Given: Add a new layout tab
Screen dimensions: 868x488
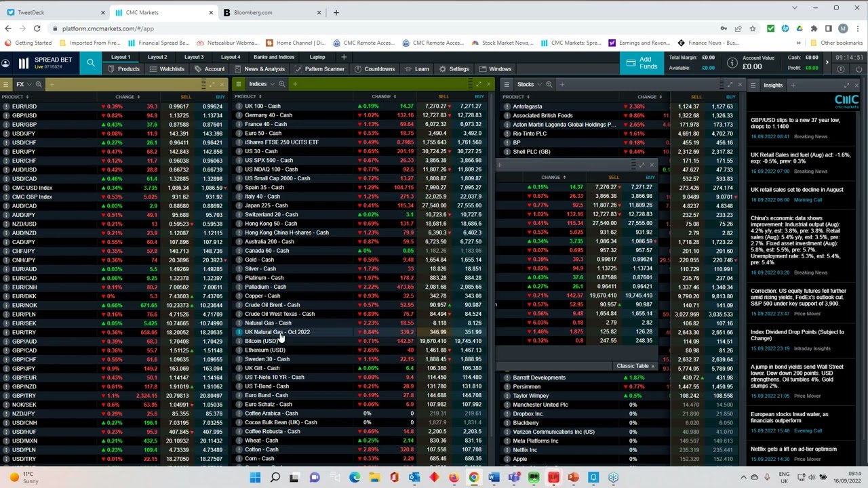Looking at the screenshot, I should (344, 57).
